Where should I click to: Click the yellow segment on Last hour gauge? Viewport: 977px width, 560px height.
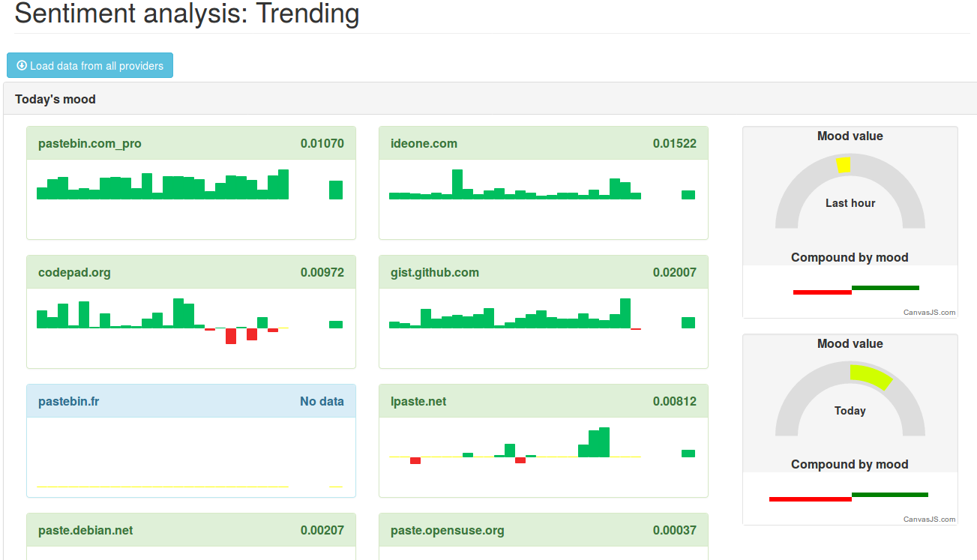[844, 165]
